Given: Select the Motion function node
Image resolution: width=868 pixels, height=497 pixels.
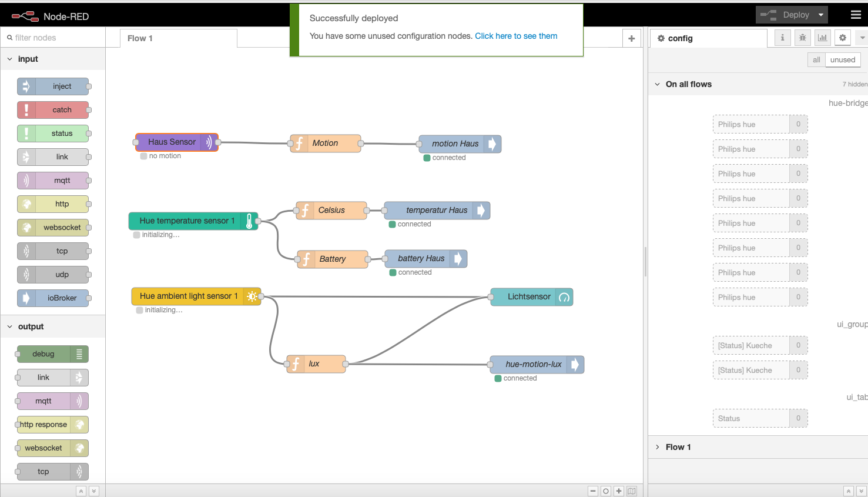Looking at the screenshot, I should [x=326, y=144].
